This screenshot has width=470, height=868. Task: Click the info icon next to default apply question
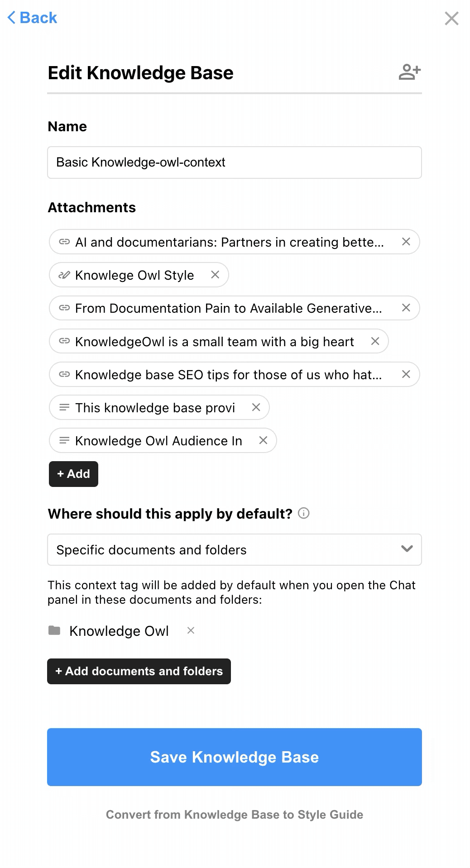click(304, 513)
